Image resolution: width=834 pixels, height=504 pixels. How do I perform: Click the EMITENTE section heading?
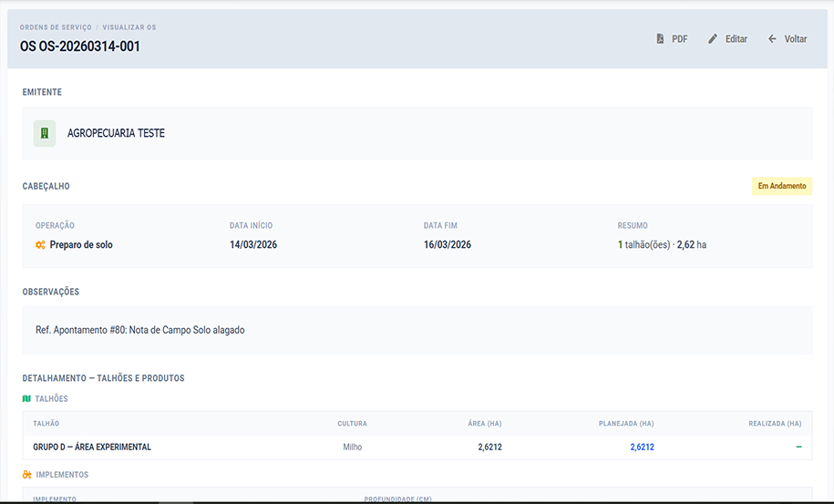click(x=42, y=93)
